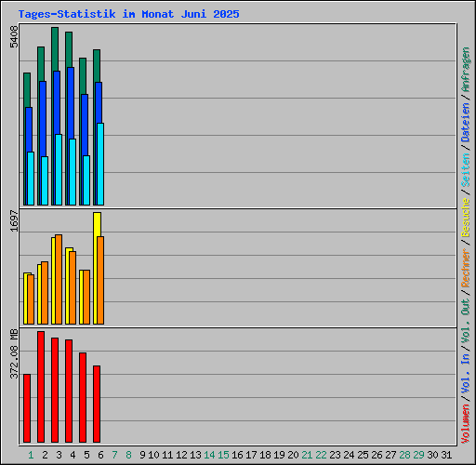Click day 31 on the x-axis
This screenshot has width=476, height=465.
pyautogui.click(x=446, y=455)
